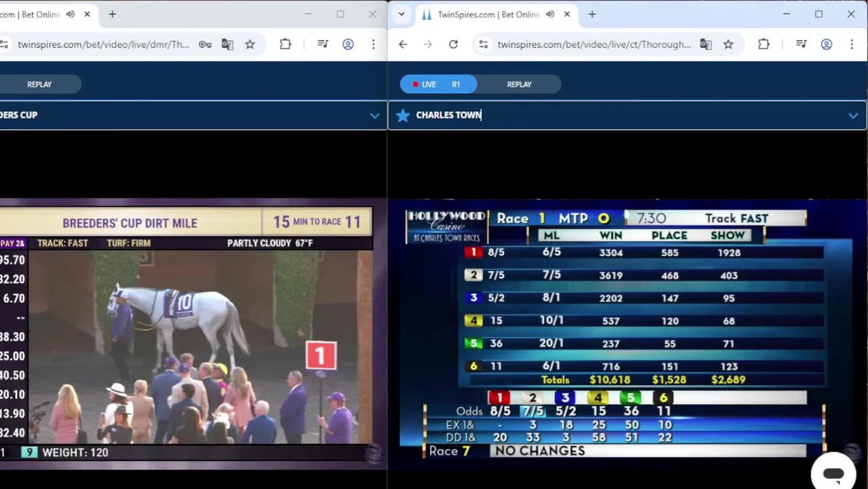Maximize the right browser window

[x=818, y=14]
